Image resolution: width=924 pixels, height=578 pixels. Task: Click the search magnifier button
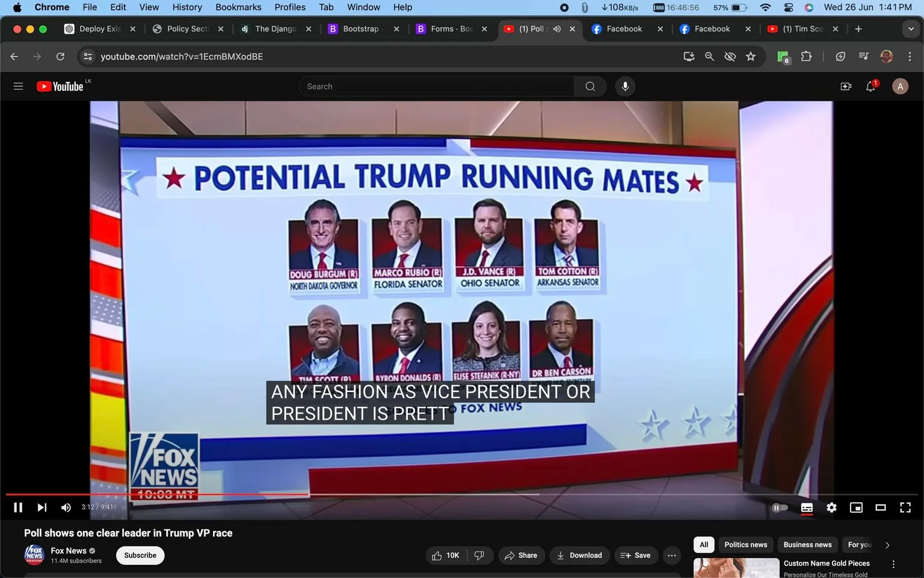tap(590, 86)
